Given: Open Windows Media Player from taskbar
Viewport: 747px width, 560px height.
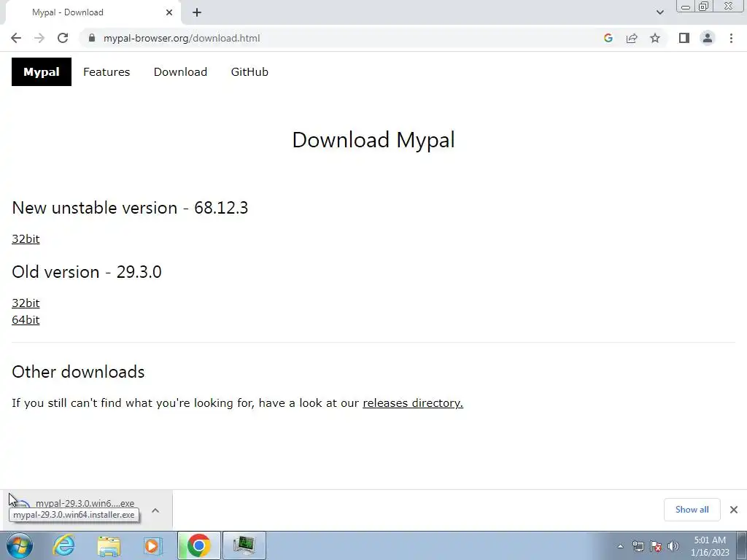Looking at the screenshot, I should (153, 545).
